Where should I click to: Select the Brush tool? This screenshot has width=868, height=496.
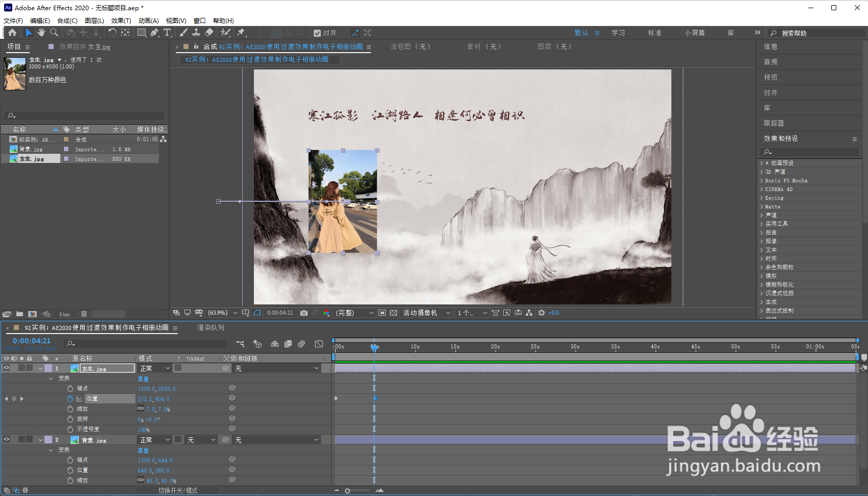pos(183,33)
